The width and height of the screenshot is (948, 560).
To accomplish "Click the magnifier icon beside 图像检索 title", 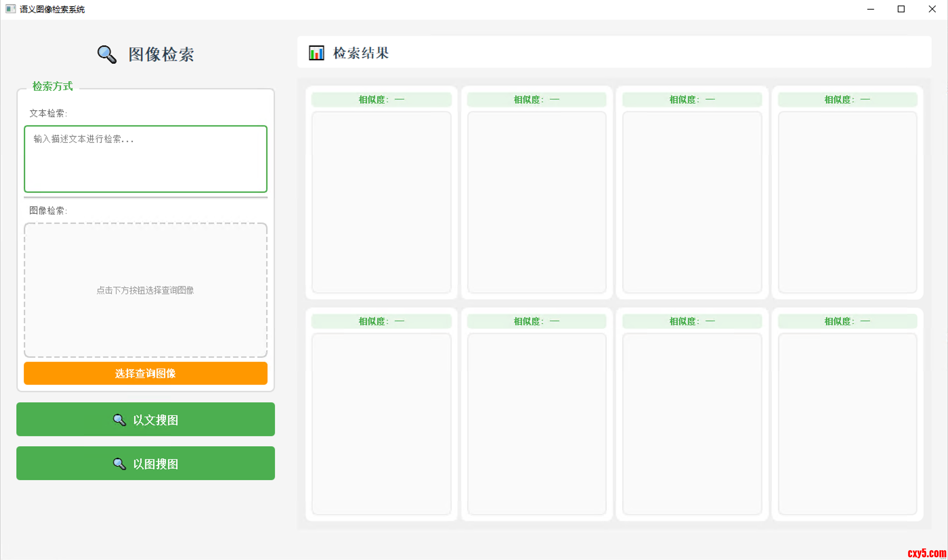I will 107,55.
